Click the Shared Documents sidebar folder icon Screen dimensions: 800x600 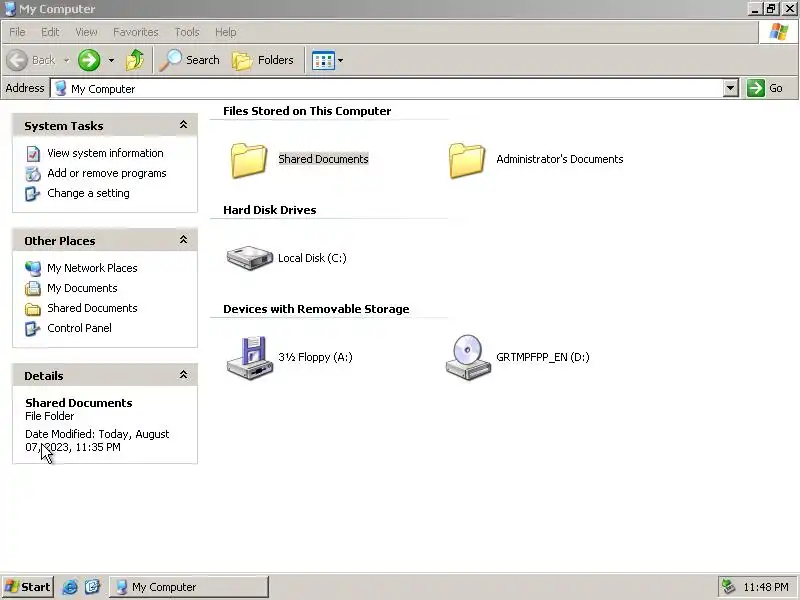[33, 309]
